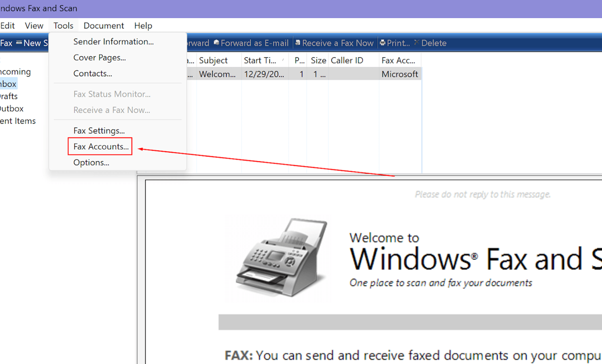Viewport: 602px width, 364px height.
Task: Select the Outbox folder
Action: 12,108
